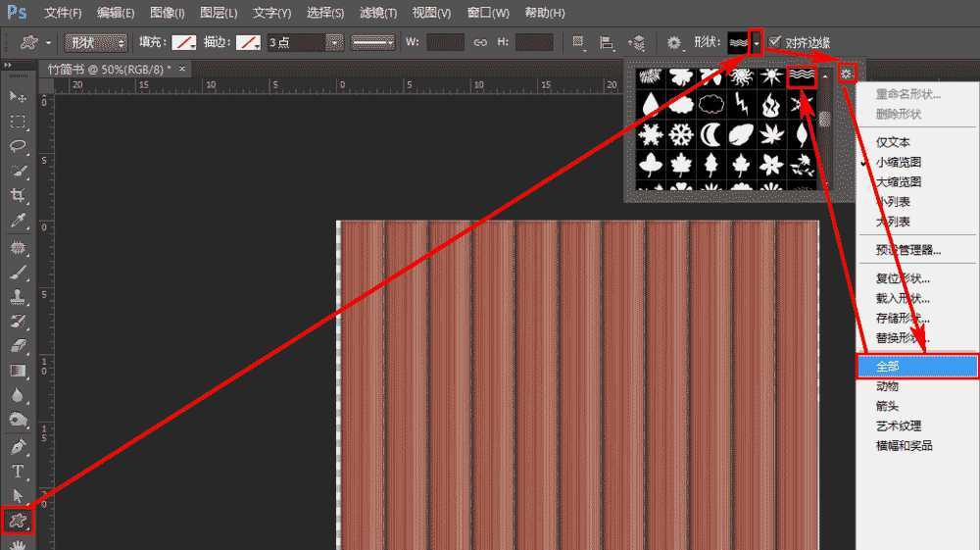This screenshot has width=980, height=550.
Task: Open the stroke width 3点 dropdown
Action: click(x=335, y=42)
